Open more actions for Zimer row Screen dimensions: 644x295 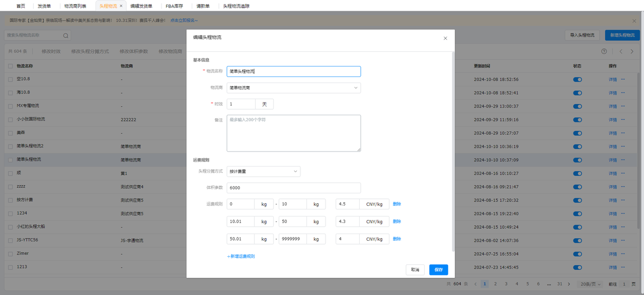click(623, 253)
